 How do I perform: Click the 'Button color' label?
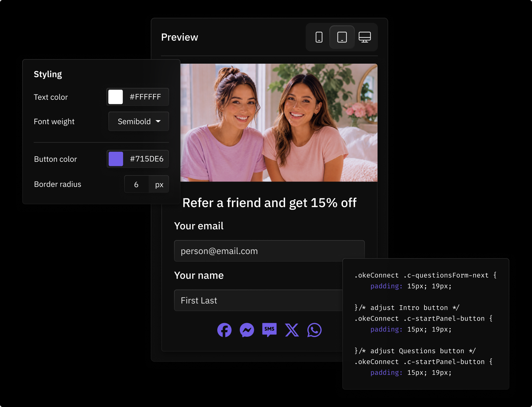coord(55,159)
